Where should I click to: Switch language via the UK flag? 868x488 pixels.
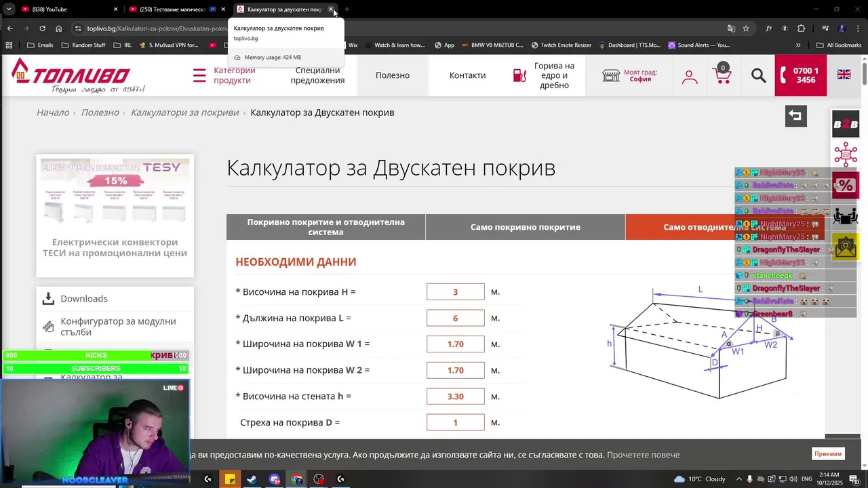point(844,75)
